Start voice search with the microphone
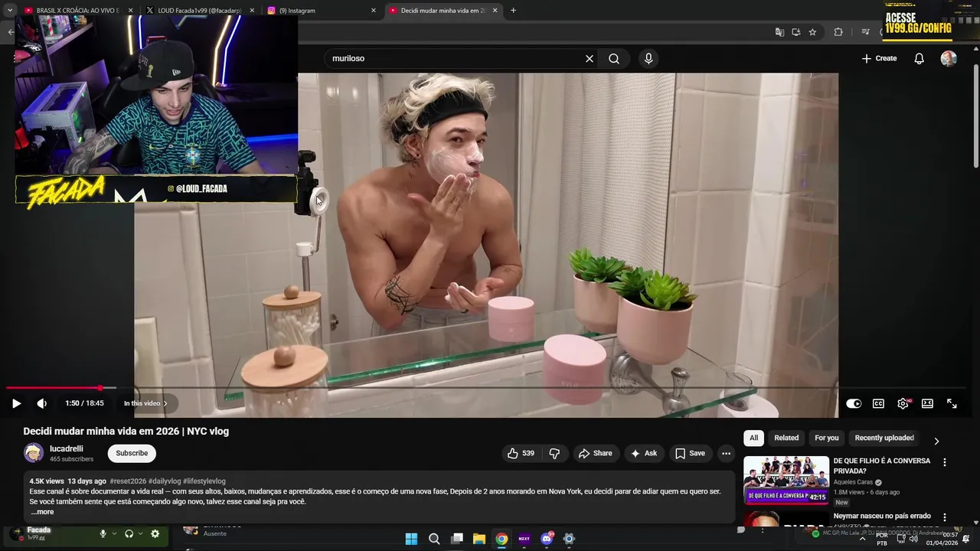This screenshot has height=551, width=980. pyautogui.click(x=648, y=58)
